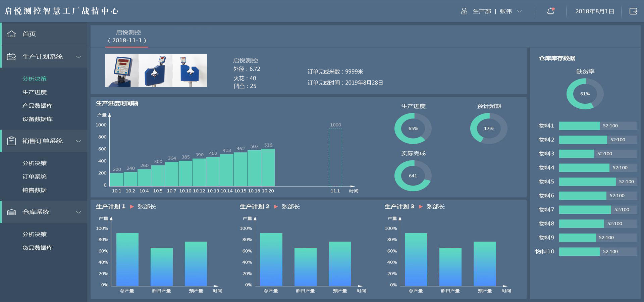This screenshot has height=302, width=644.
Task: Open the 张伟 user dropdown arrow
Action: (519, 11)
